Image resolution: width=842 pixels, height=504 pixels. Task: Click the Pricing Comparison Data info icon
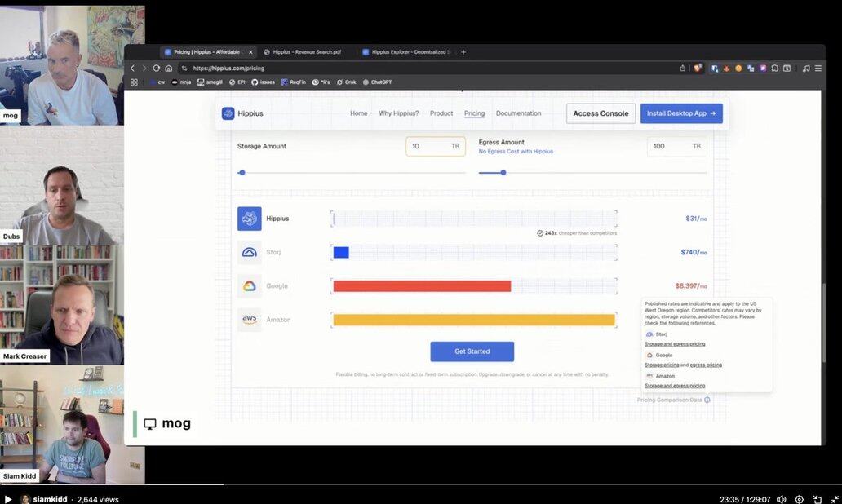click(x=707, y=400)
